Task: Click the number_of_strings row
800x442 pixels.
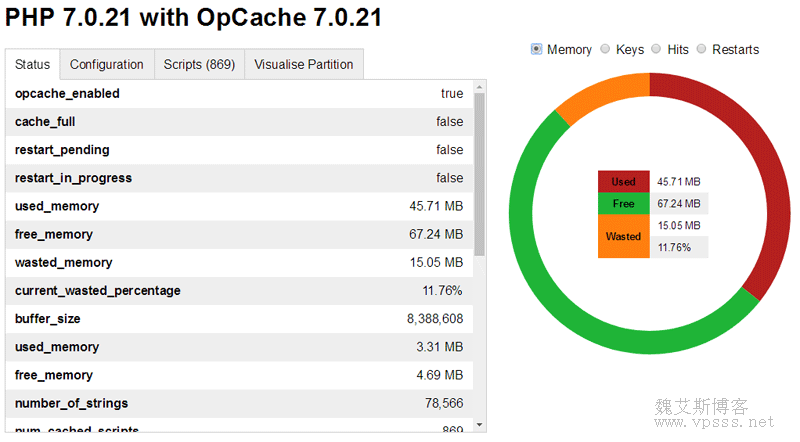Action: tap(239, 403)
